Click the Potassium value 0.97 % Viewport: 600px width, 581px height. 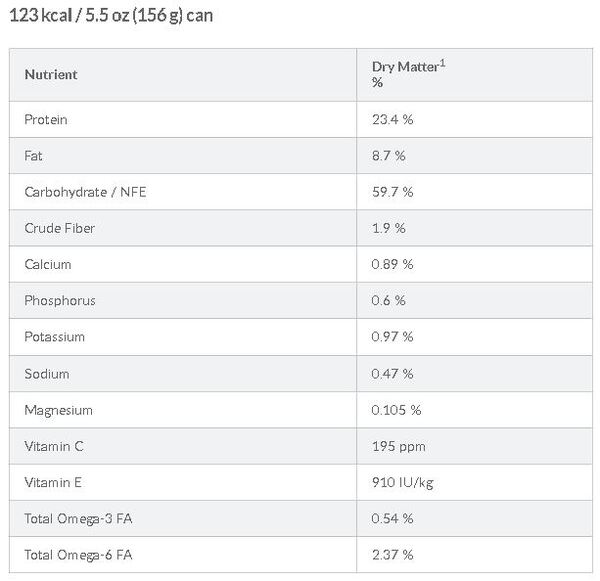392,337
